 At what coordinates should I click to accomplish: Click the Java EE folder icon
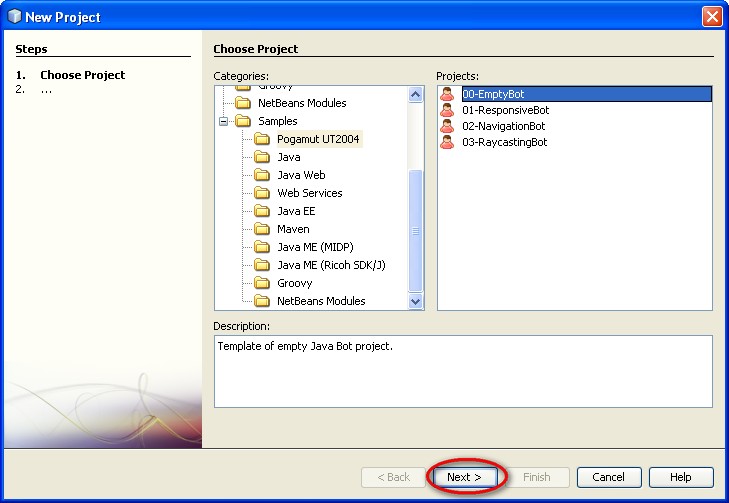262,211
